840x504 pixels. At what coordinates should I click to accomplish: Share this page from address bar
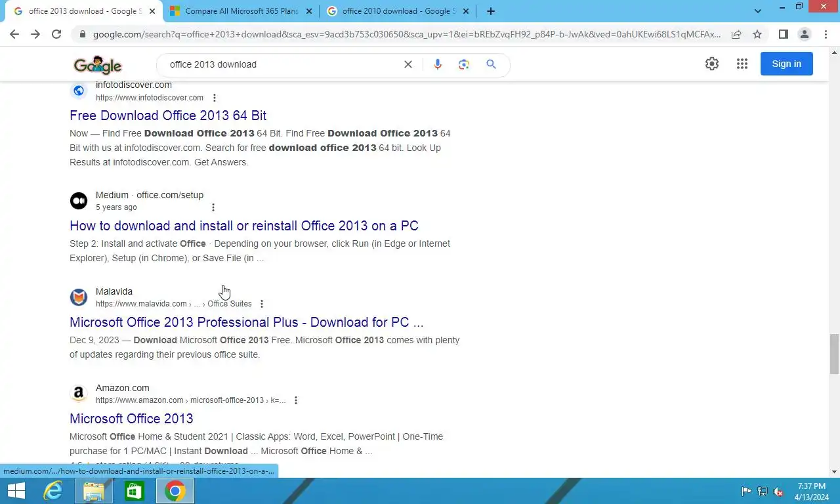pos(736,34)
